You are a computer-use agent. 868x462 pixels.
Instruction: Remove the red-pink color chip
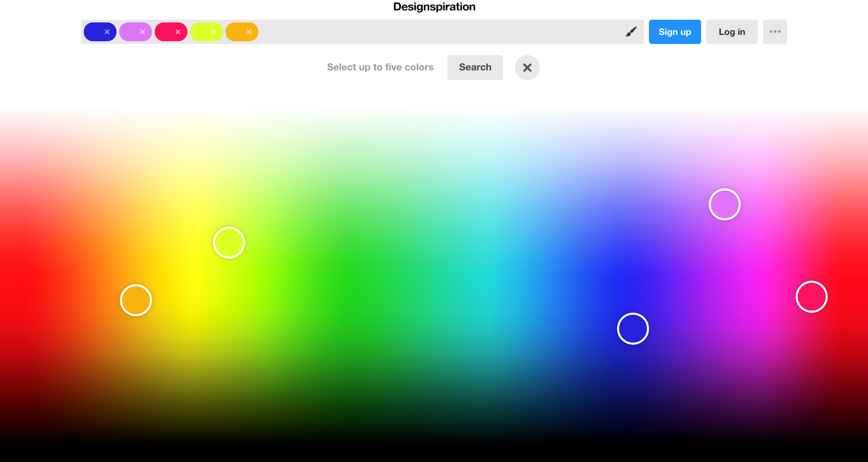pos(178,32)
